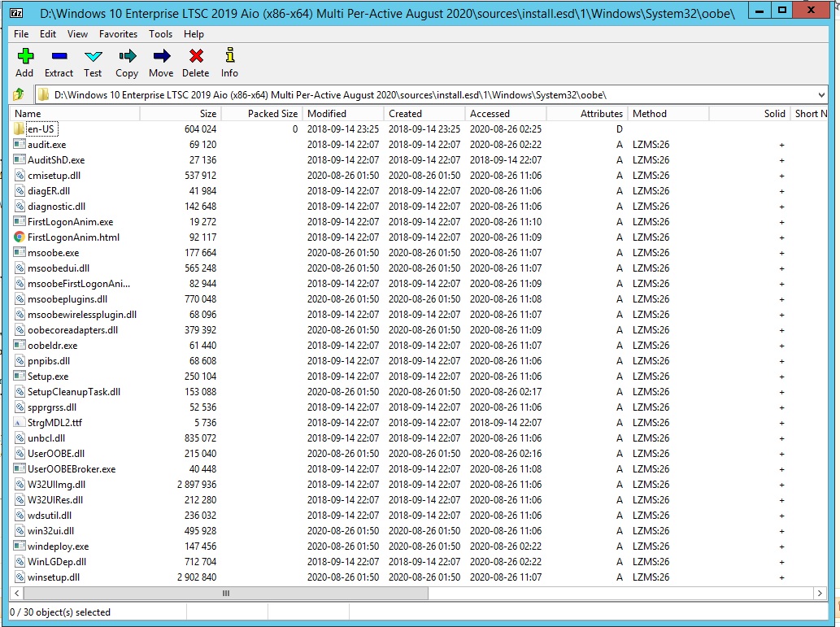
Task: Select file name diagER.dll
Action: (x=49, y=191)
